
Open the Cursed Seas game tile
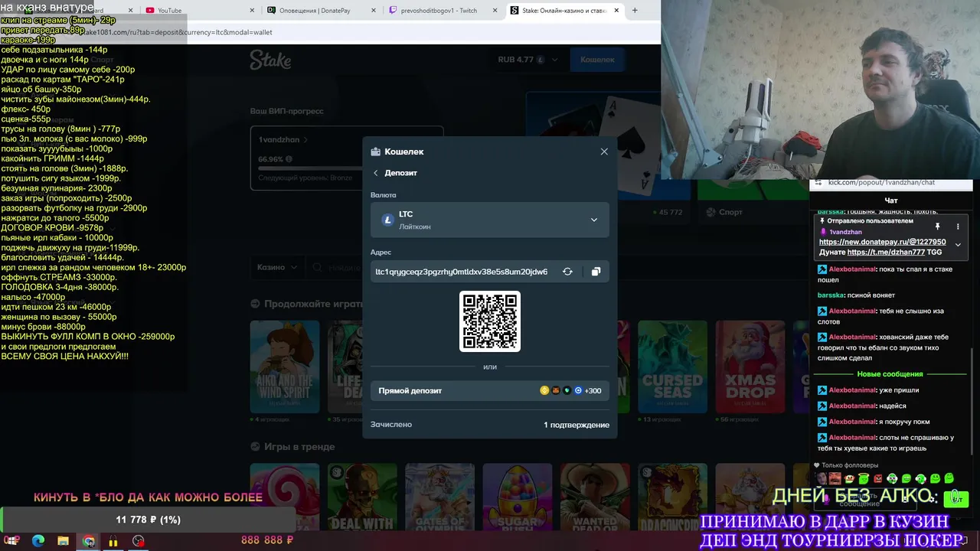(672, 367)
